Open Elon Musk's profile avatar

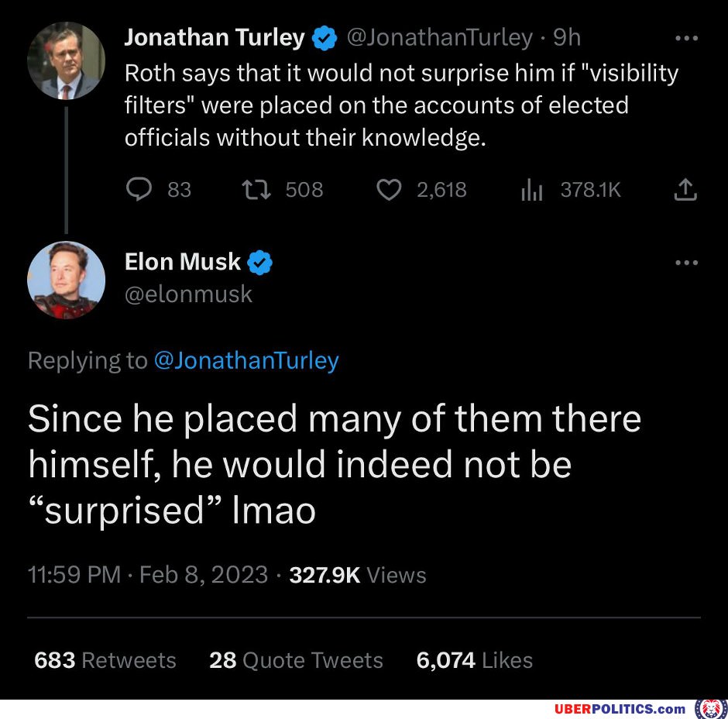pos(66,280)
